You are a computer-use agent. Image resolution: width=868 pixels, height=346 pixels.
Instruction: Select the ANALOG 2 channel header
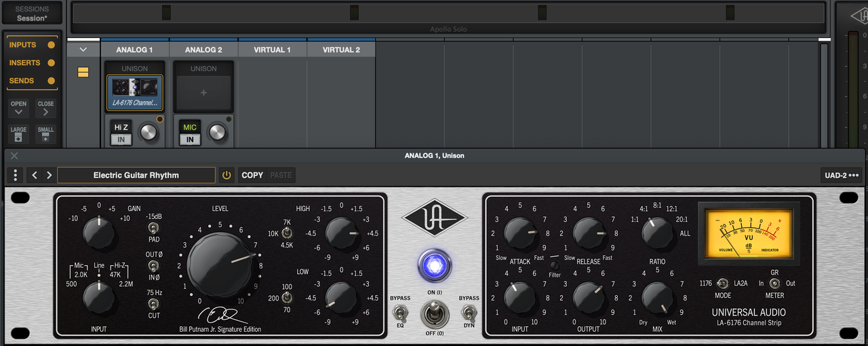tap(203, 50)
